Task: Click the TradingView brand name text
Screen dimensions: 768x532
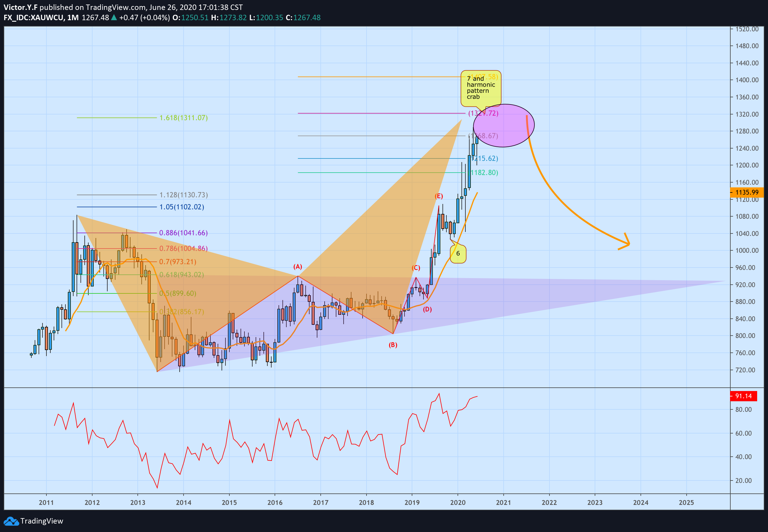Action: 42,521
